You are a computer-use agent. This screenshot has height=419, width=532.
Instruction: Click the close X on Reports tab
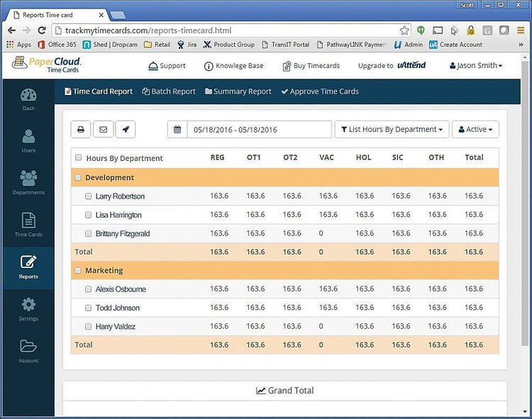tap(101, 15)
